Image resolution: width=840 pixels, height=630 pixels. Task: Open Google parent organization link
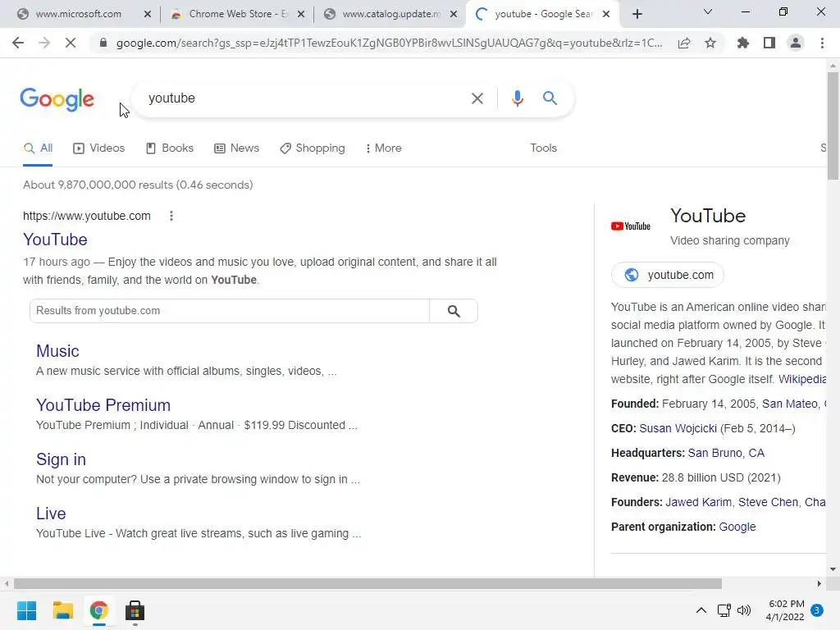click(x=737, y=527)
